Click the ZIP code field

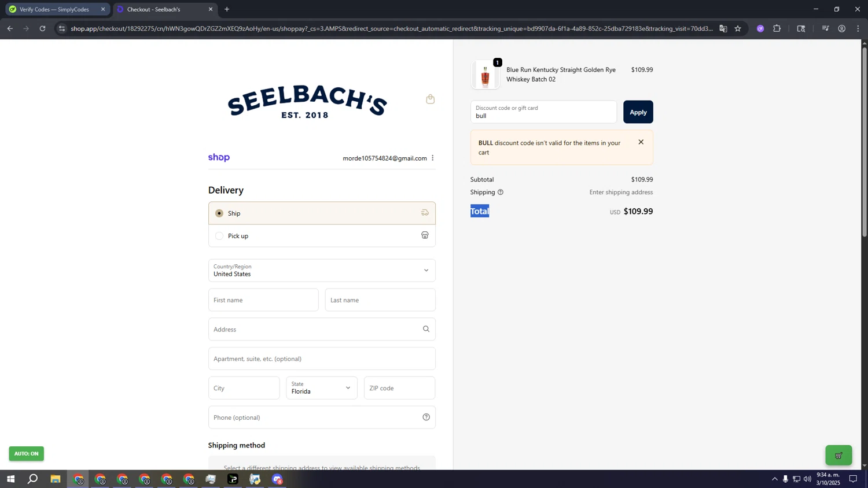coord(399,388)
